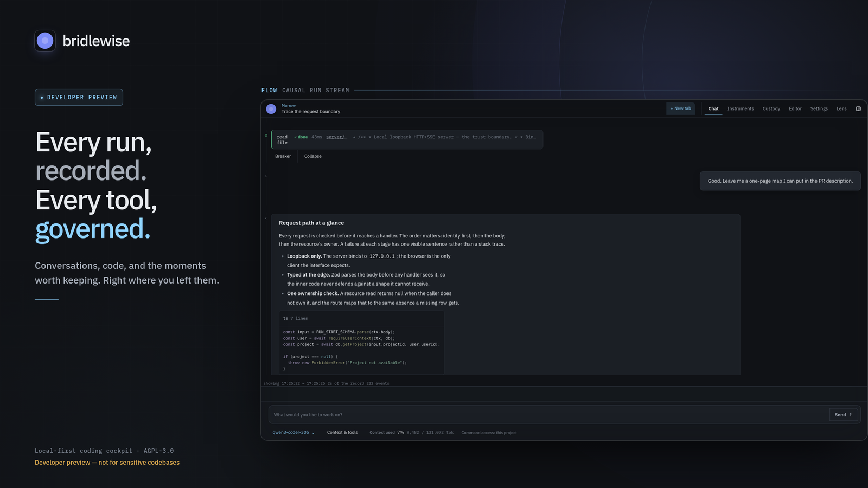Viewport: 868px width, 488px height.
Task: Go to the Editor tab
Action: [x=795, y=108]
